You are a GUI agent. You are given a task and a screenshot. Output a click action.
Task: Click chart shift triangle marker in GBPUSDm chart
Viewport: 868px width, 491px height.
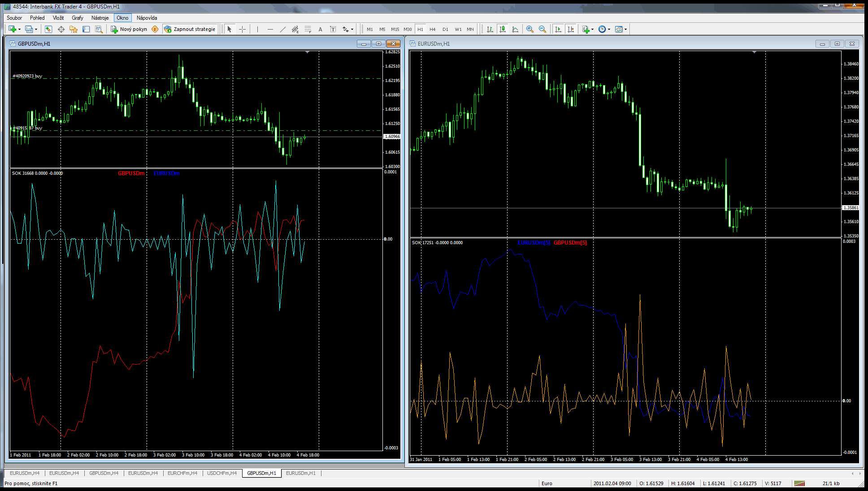[x=307, y=52]
